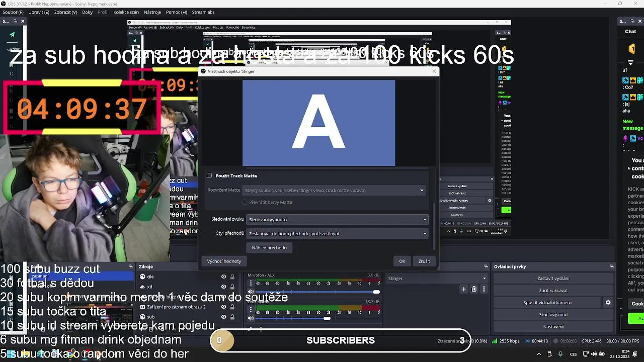Click the Stinger preview with letter A
Image resolution: width=644 pixels, height=362 pixels.
coord(318,123)
